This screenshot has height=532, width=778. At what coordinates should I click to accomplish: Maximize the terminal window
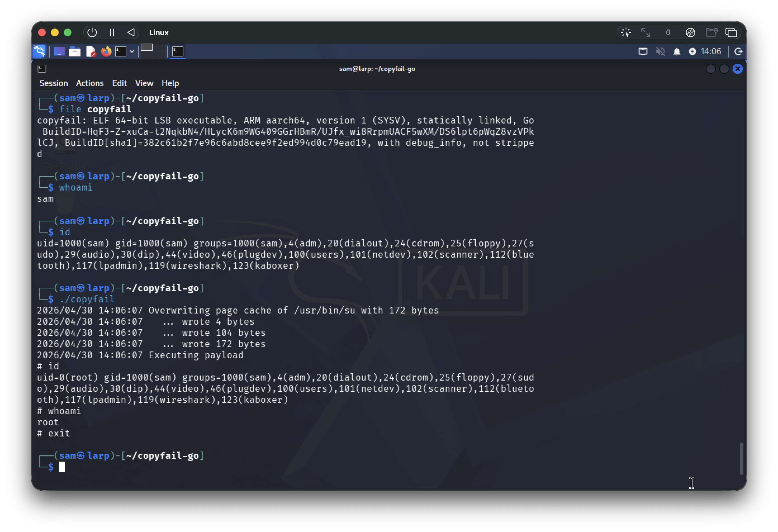(x=724, y=69)
